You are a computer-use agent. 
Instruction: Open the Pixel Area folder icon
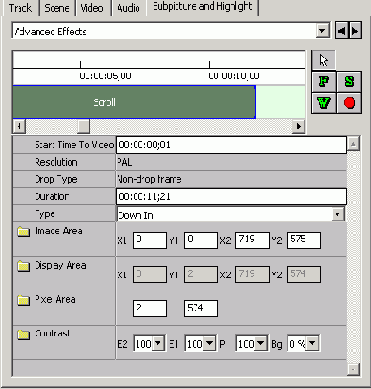[24, 300]
